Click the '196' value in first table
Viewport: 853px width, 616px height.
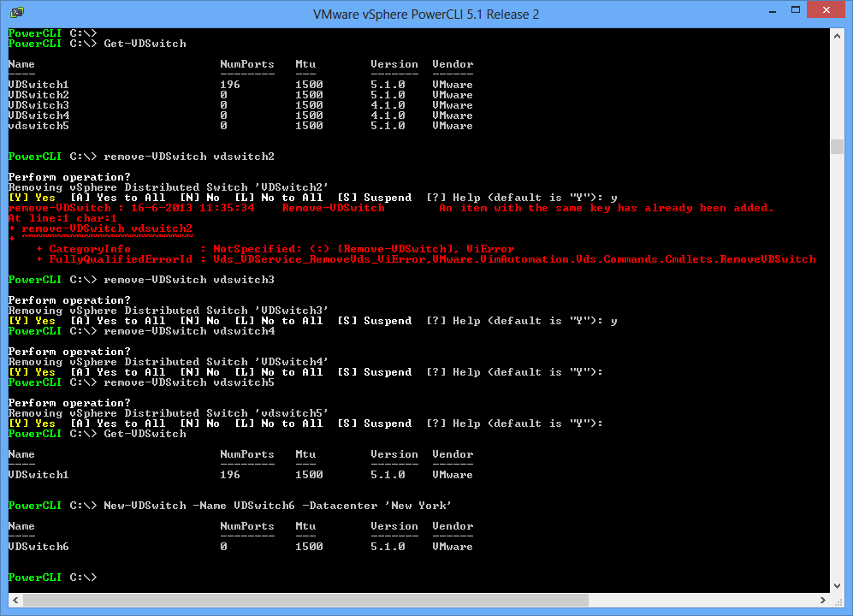coord(230,85)
